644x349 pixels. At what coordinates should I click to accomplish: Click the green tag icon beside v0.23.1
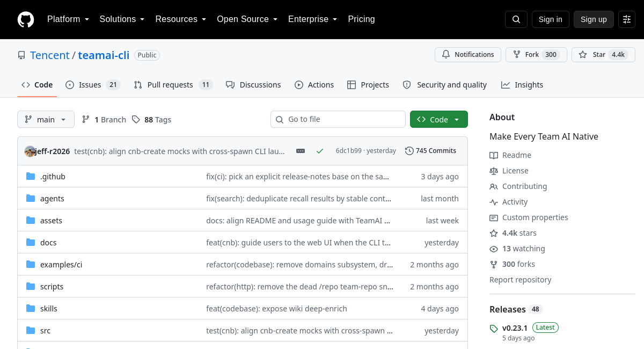494,329
